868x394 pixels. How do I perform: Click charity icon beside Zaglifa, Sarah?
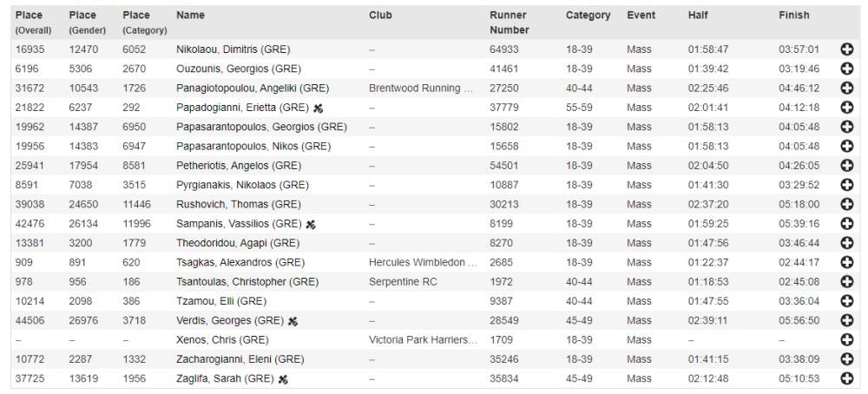[283, 378]
